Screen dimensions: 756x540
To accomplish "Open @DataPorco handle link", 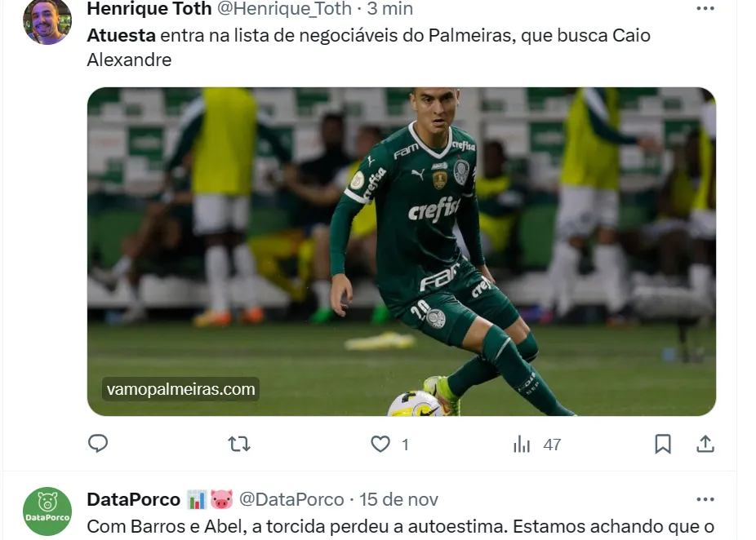I will pos(291,499).
